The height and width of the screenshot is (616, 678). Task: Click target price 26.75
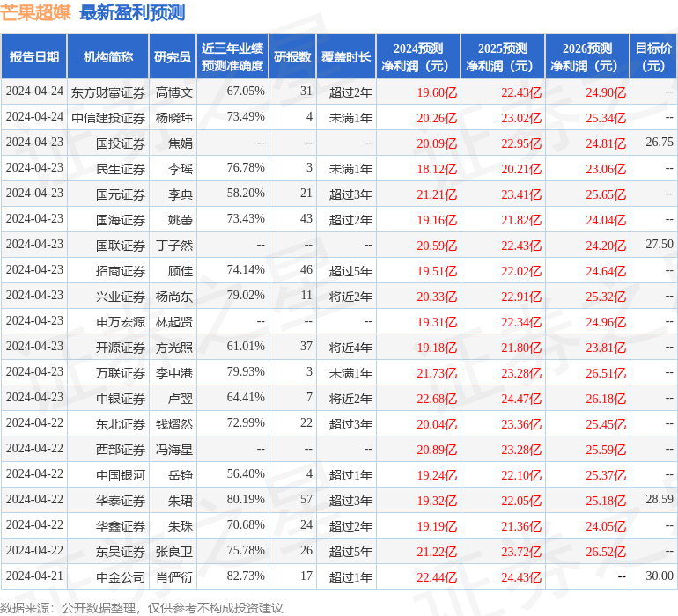point(660,142)
